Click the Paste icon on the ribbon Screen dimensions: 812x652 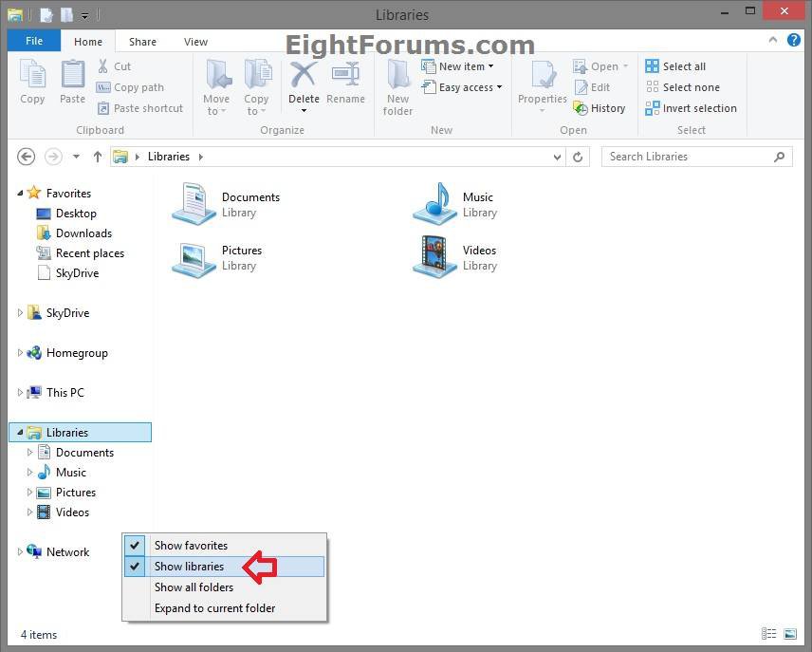point(72,82)
